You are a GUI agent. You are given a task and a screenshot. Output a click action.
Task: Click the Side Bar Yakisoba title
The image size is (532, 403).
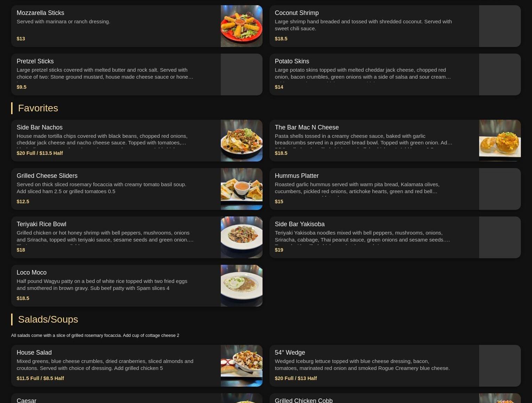point(299,224)
